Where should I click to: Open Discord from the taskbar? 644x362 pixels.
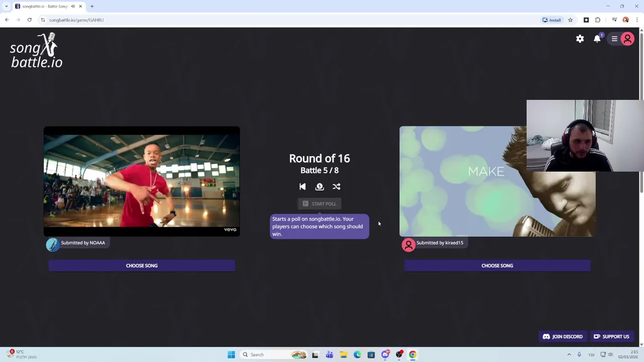[385, 354]
